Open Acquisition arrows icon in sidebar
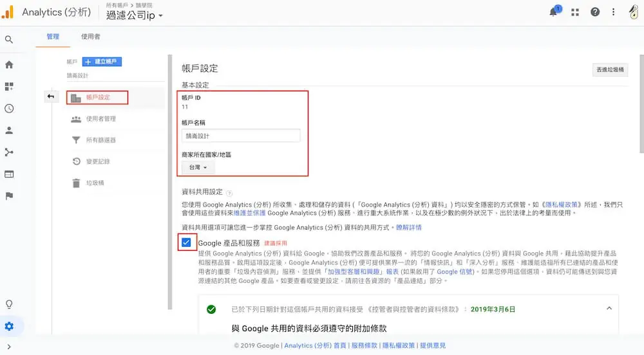 9,152
